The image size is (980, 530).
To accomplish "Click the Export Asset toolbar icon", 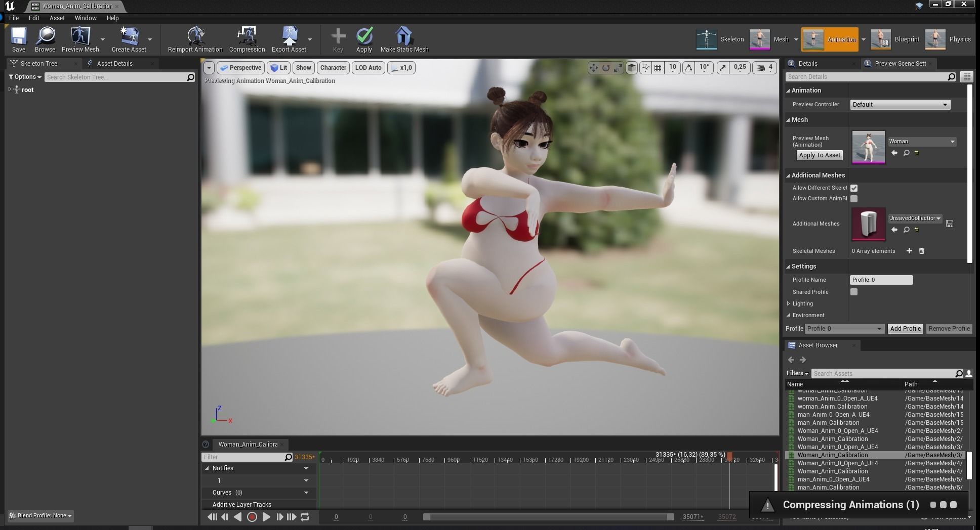I will (x=289, y=39).
